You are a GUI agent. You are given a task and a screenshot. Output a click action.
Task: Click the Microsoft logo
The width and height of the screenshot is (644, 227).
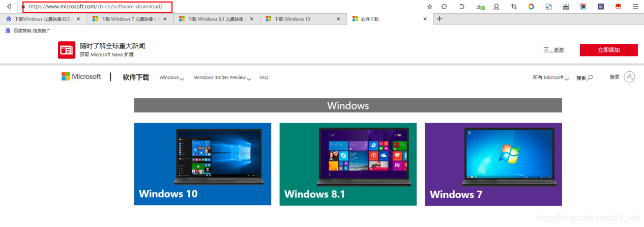coord(81,76)
